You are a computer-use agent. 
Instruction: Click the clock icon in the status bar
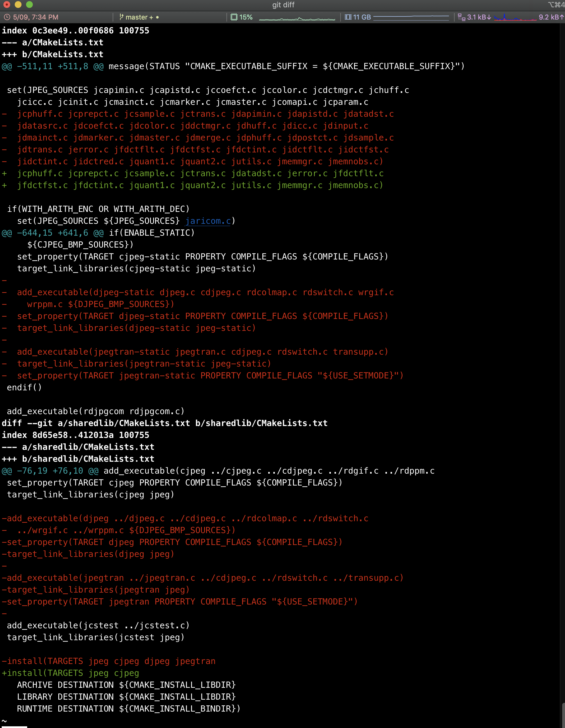click(x=7, y=17)
